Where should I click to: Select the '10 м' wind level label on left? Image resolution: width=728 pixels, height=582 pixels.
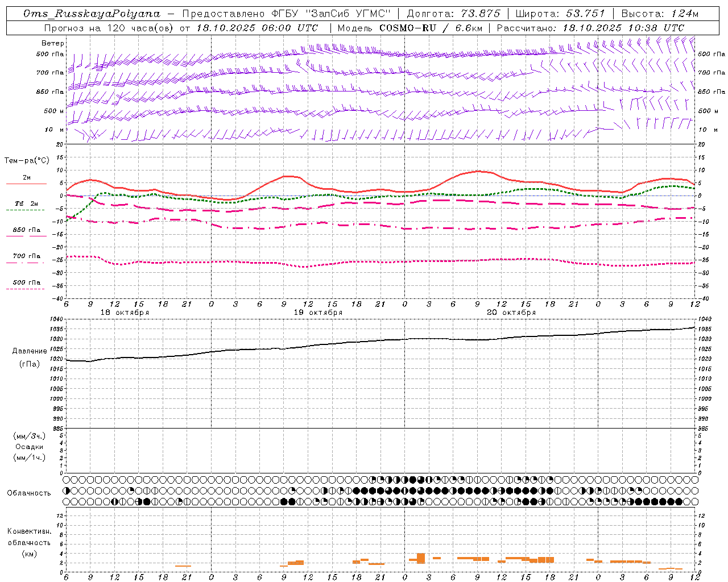pos(55,130)
